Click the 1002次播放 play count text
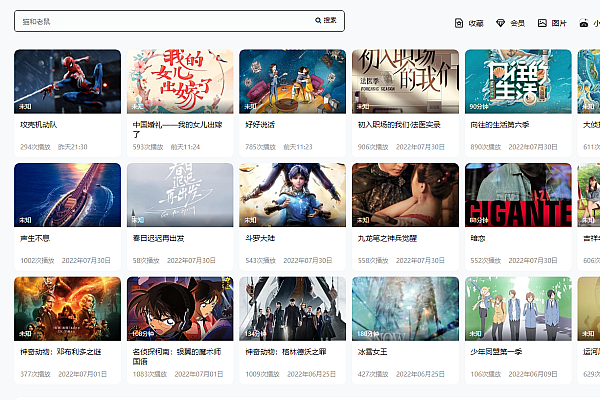Screen dimensions: 600x400 pyautogui.click(x=37, y=261)
